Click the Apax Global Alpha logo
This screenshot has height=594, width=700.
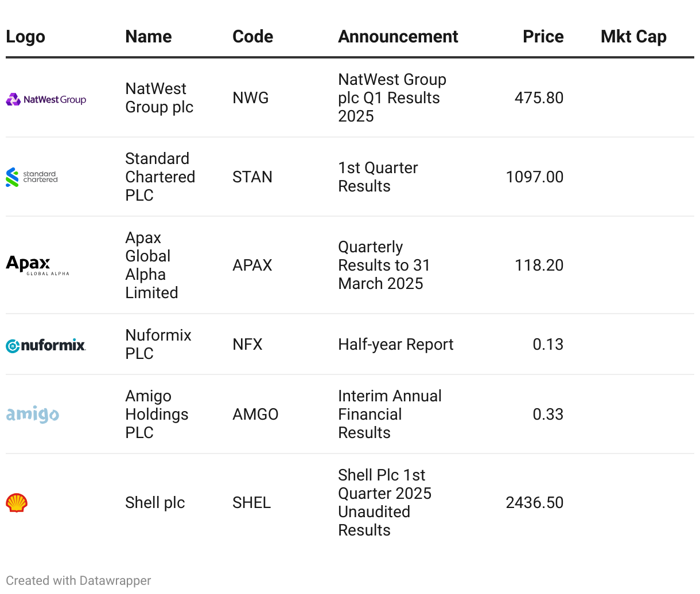[x=37, y=265]
